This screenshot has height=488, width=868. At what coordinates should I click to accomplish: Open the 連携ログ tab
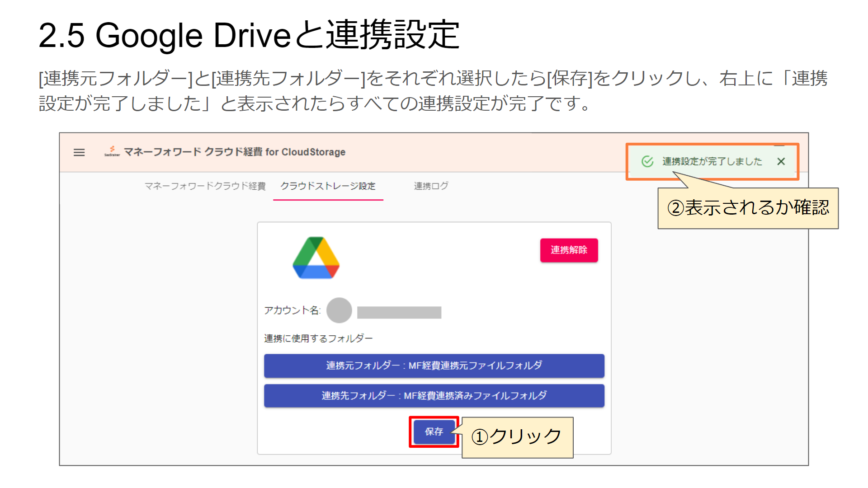click(431, 186)
